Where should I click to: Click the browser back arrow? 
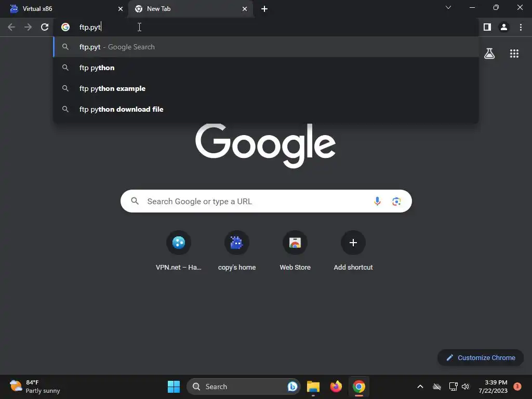pyautogui.click(x=11, y=27)
